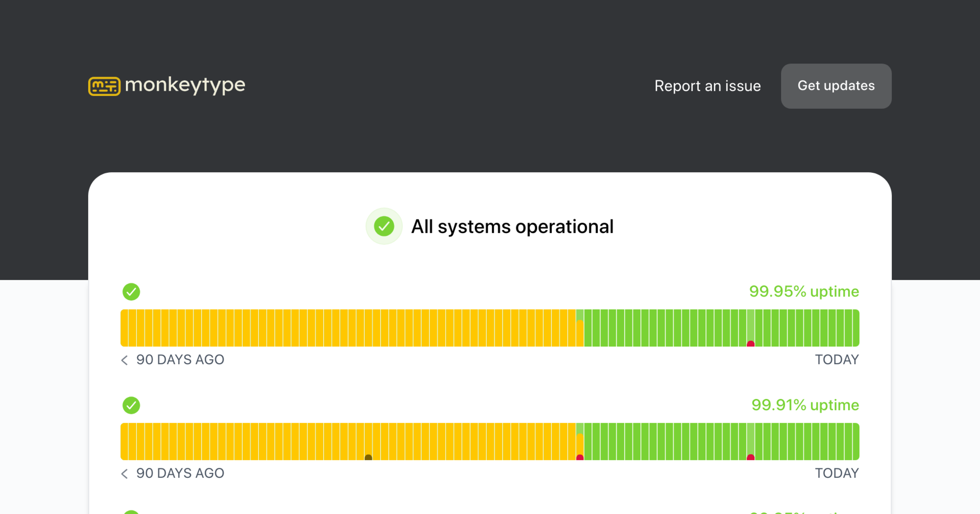
Task: Go back using first bar's left chevron
Action: point(125,360)
